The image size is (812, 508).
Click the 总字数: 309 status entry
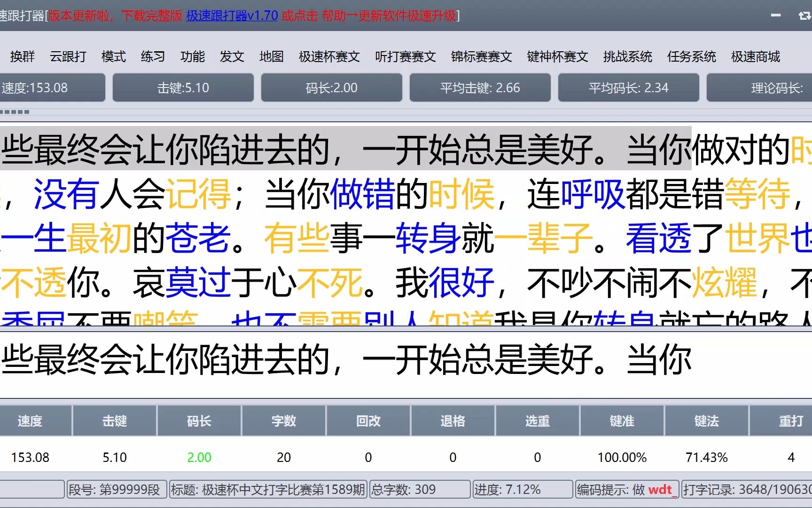click(x=420, y=490)
